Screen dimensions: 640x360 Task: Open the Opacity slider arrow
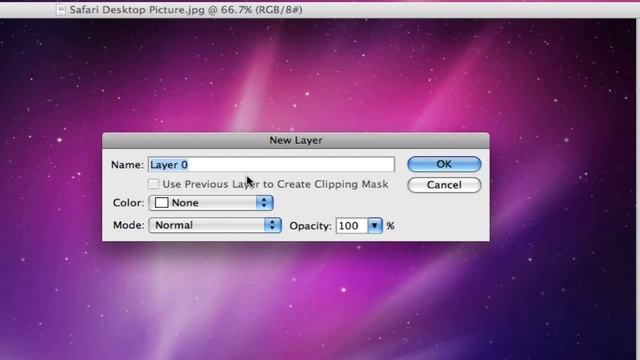pos(375,226)
